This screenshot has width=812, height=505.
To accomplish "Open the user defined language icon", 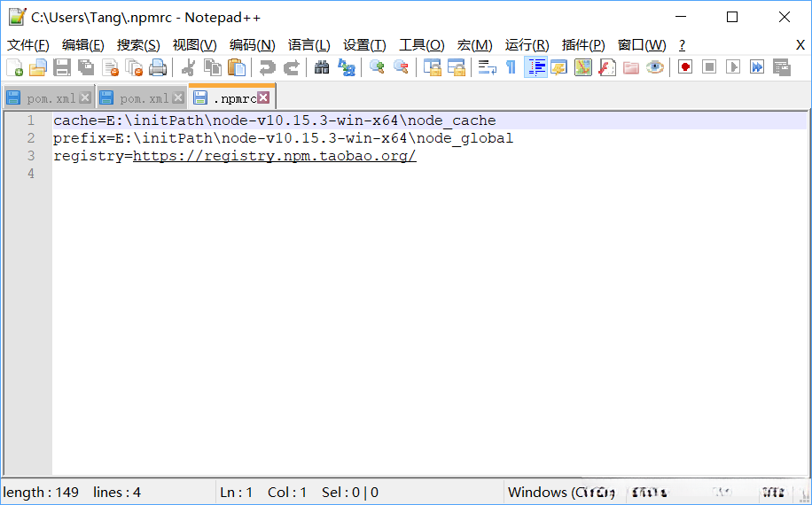I will [559, 67].
